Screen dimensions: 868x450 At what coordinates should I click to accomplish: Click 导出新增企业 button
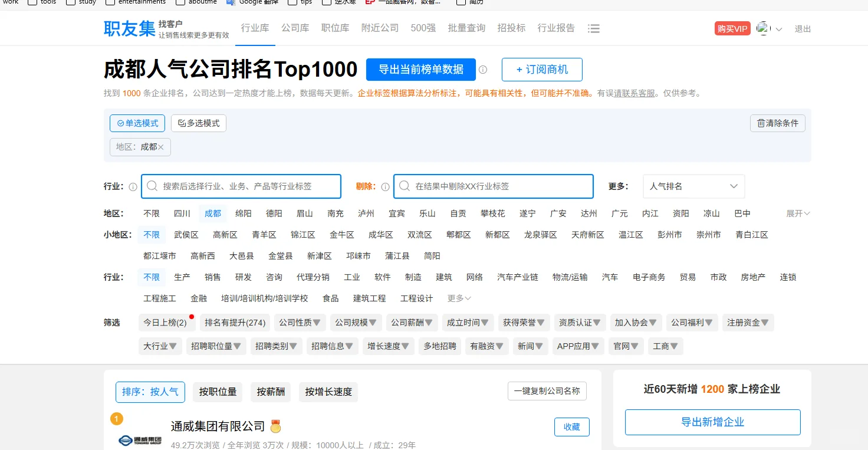713,422
